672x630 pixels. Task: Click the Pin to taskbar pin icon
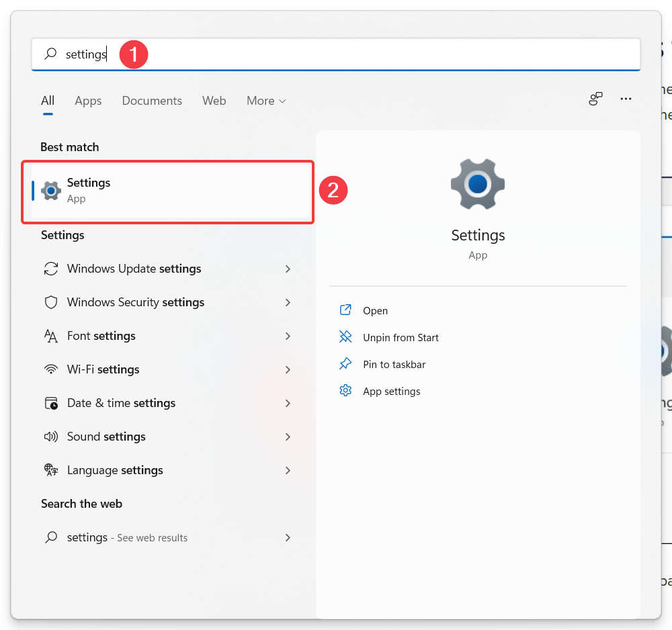pos(345,363)
